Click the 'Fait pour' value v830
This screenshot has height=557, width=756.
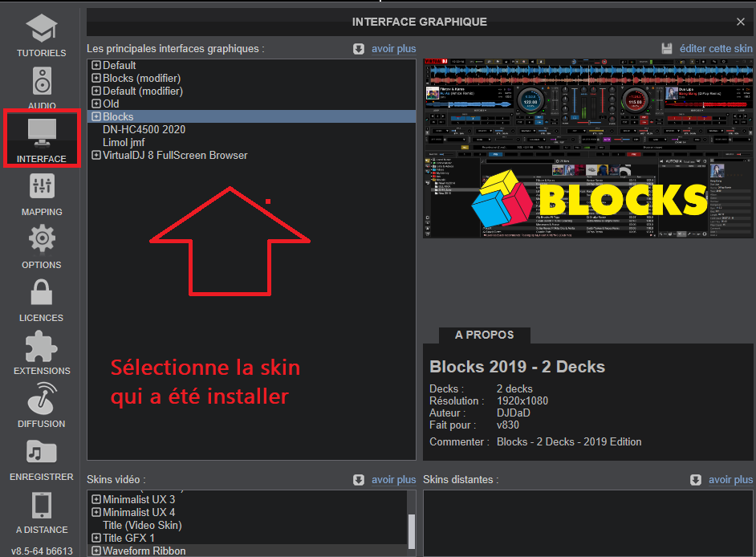[508, 425]
